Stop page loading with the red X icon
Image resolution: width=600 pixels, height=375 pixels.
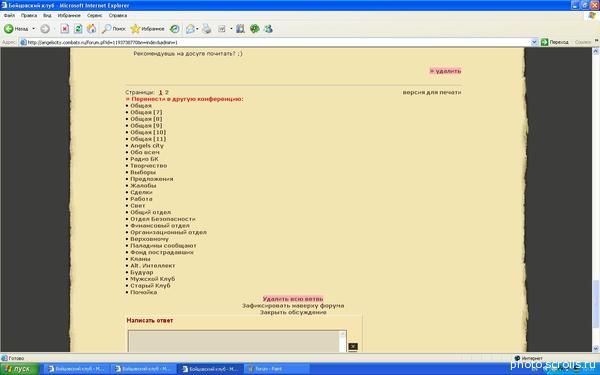(x=65, y=29)
